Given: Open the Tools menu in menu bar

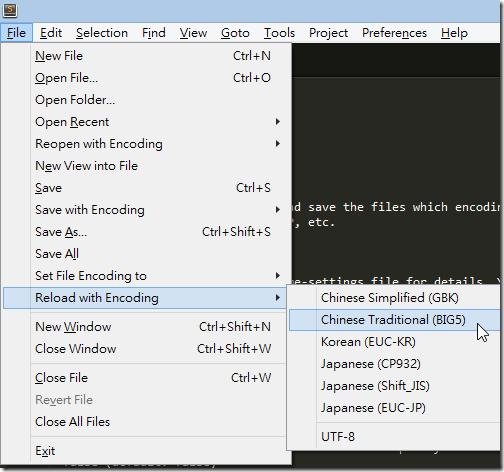Looking at the screenshot, I should [279, 33].
